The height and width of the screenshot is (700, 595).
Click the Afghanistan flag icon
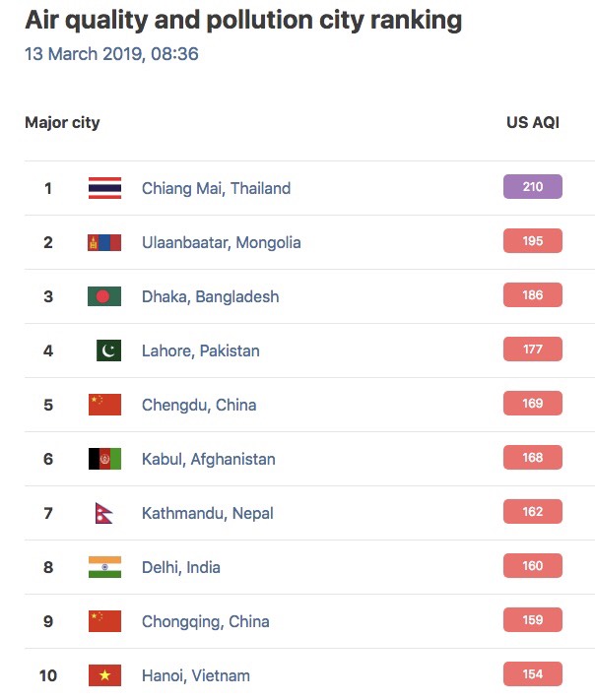(x=104, y=459)
